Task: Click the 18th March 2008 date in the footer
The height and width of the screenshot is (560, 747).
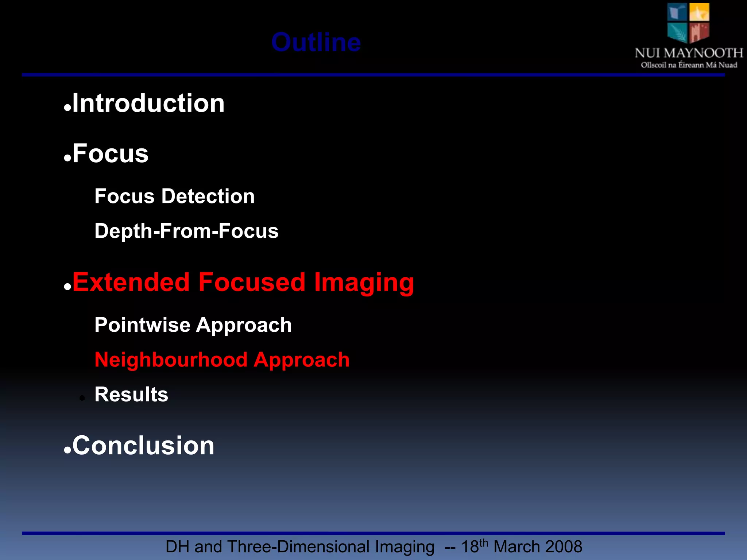Action: 522,547
